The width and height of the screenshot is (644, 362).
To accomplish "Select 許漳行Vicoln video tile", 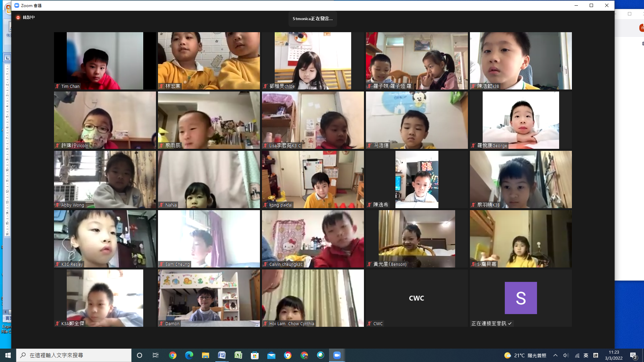I will tap(105, 120).
